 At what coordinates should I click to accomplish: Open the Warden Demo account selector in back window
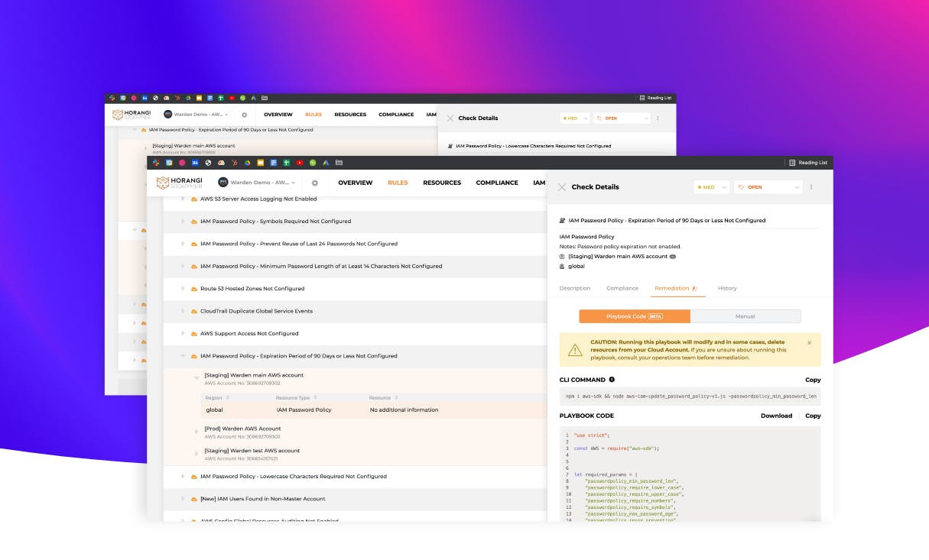(x=195, y=115)
